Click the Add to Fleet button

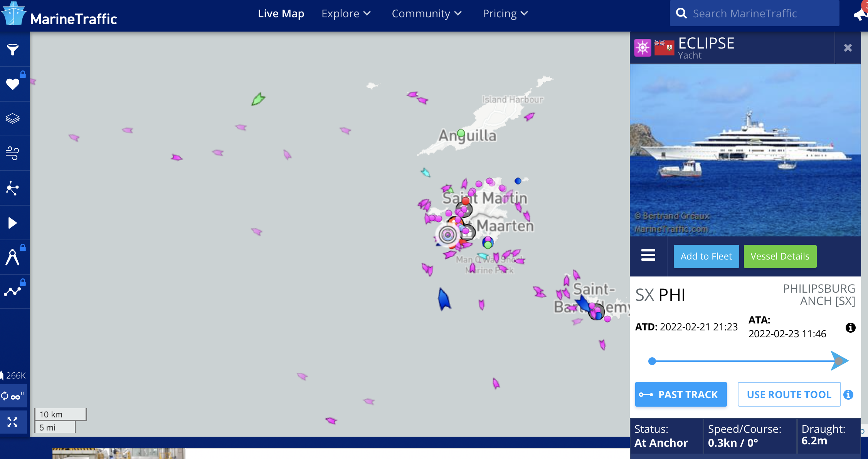[706, 256]
